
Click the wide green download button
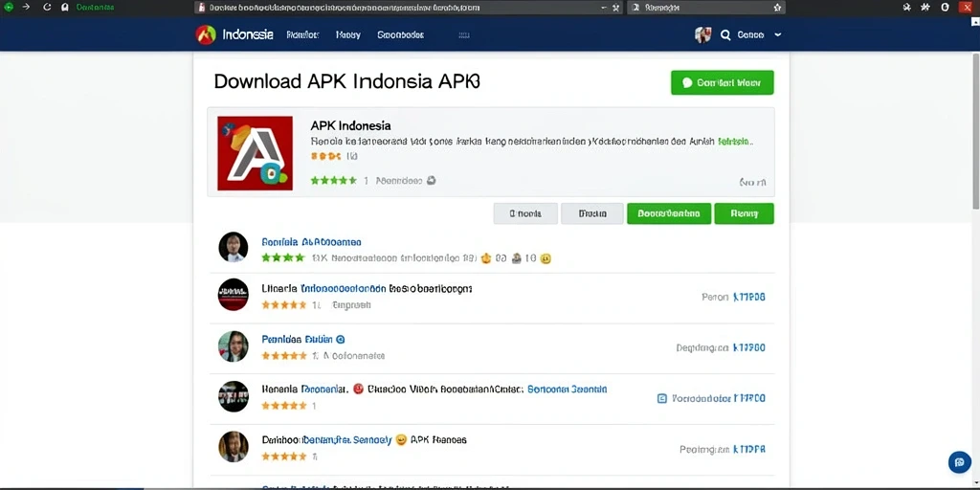(x=669, y=213)
